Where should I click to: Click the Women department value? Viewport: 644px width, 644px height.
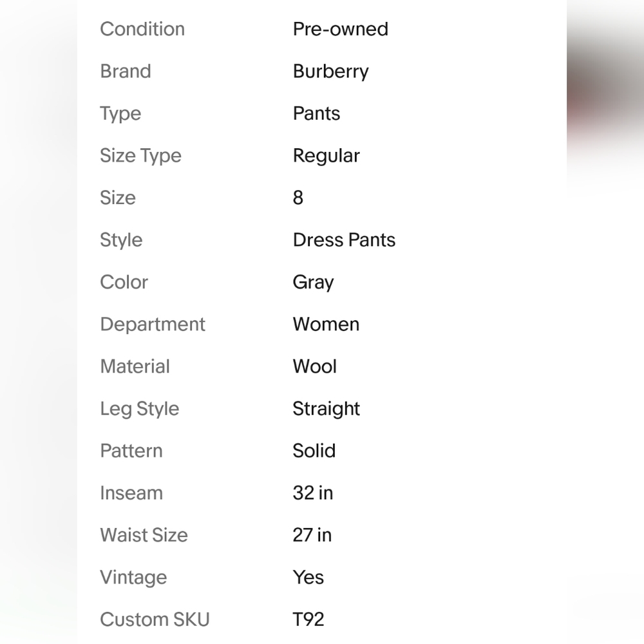(326, 325)
